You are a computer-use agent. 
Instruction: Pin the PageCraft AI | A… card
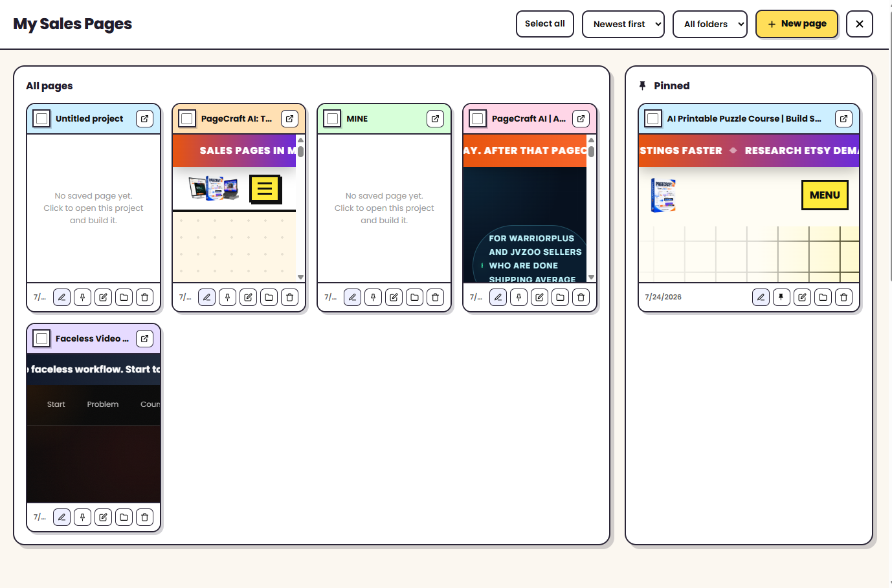[518, 298]
